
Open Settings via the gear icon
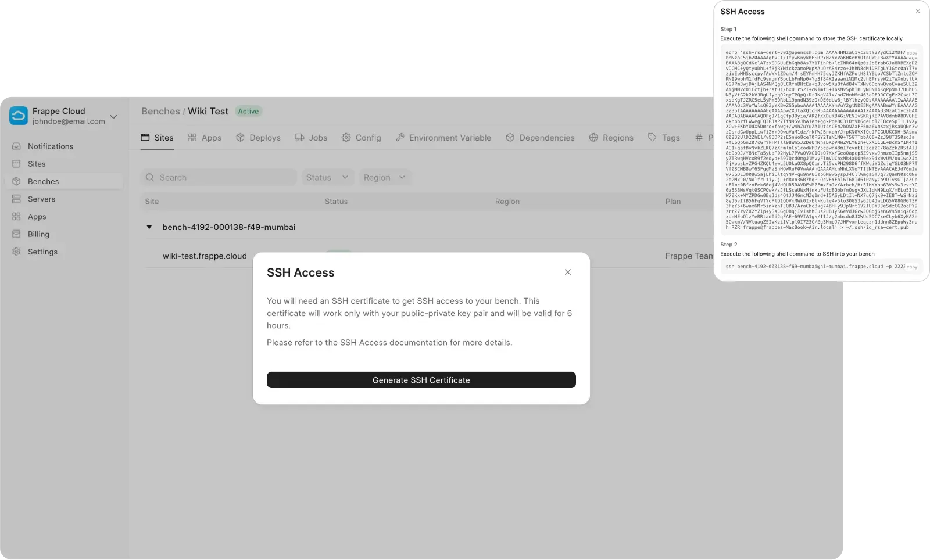click(x=16, y=252)
